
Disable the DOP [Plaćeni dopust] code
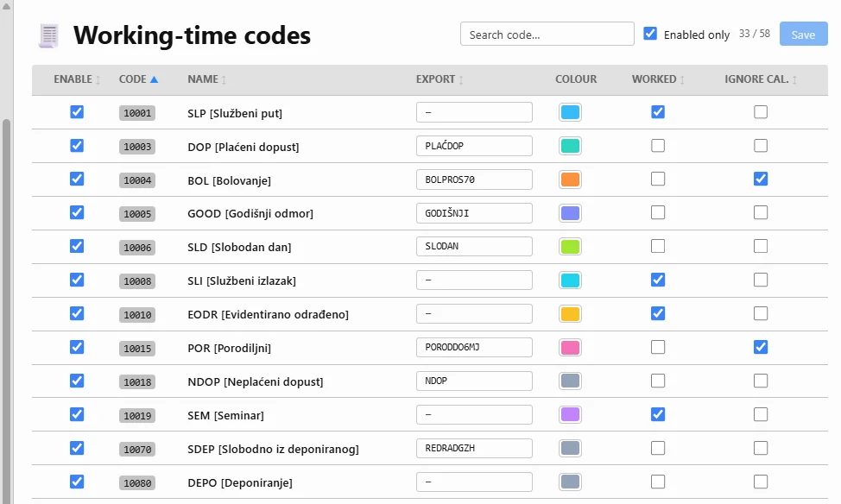pos(77,146)
